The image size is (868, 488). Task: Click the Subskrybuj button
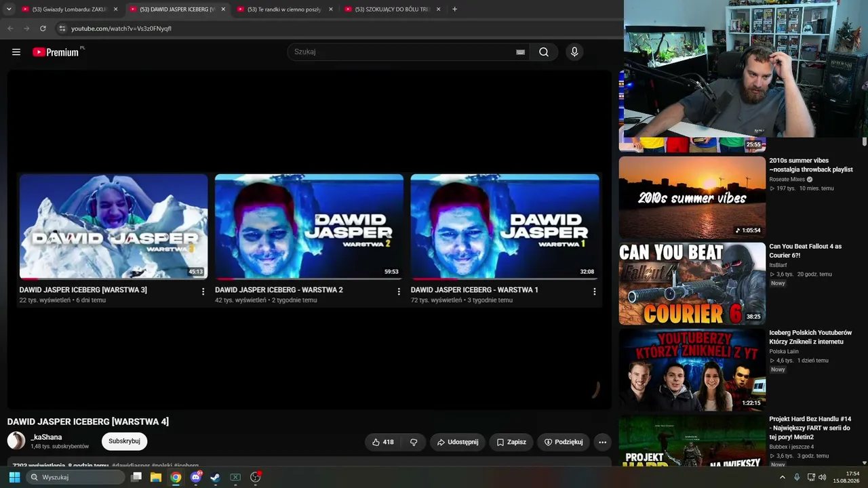pos(124,441)
